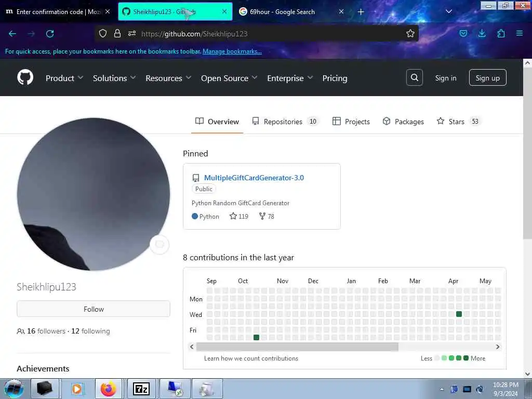View the 16 followers link
This screenshot has width=532, height=399.
tap(46, 331)
